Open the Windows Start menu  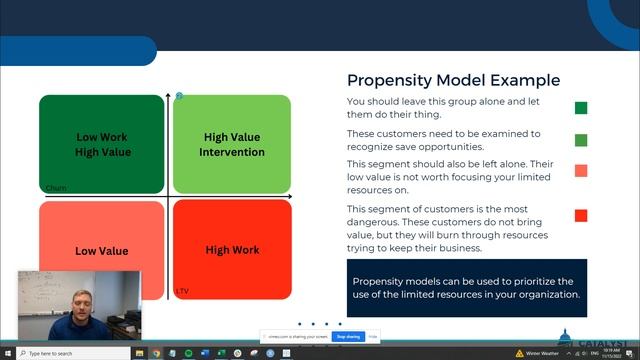7,353
